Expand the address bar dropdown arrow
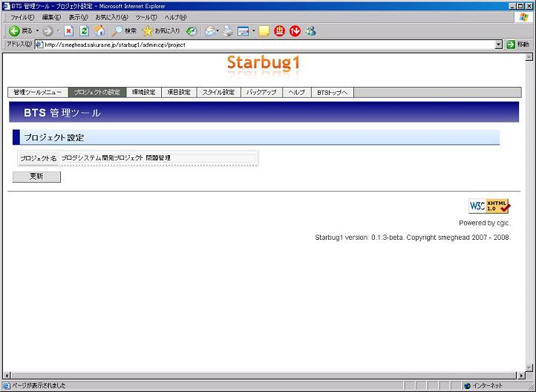The width and height of the screenshot is (536, 392). click(498, 45)
